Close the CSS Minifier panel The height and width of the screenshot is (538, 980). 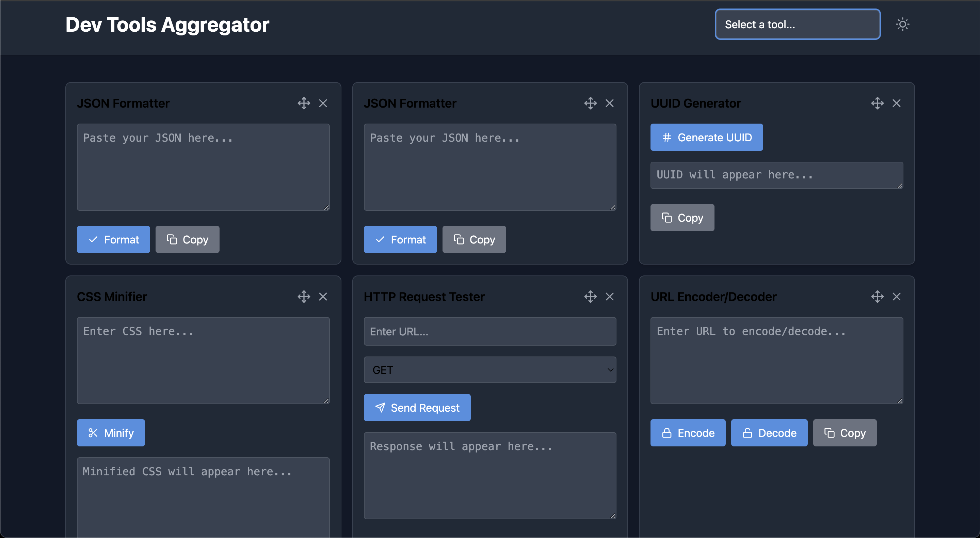pyautogui.click(x=323, y=296)
